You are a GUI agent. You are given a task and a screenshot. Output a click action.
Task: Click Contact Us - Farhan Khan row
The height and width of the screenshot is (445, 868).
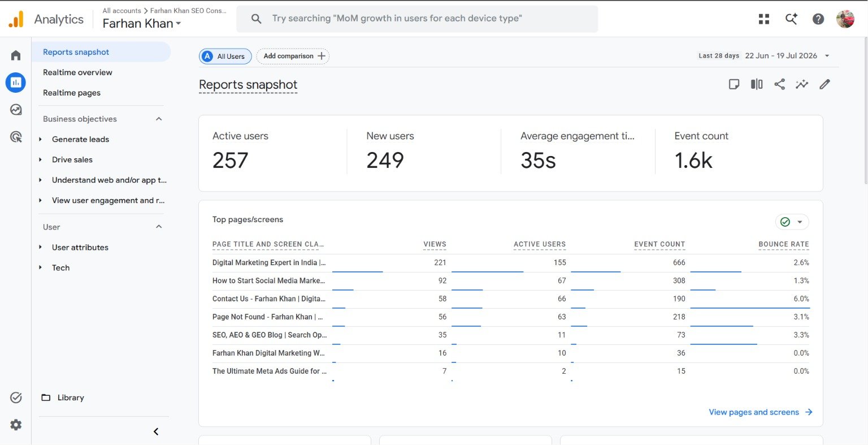point(511,299)
